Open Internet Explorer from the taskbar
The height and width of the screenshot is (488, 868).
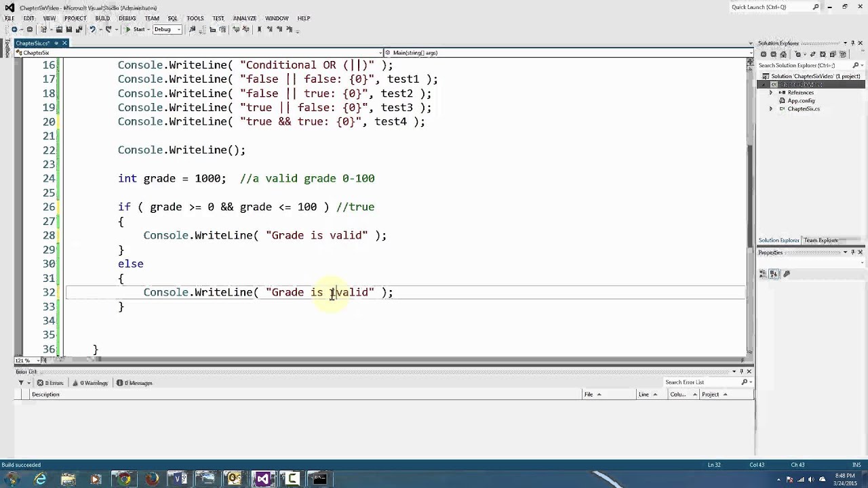click(x=41, y=479)
